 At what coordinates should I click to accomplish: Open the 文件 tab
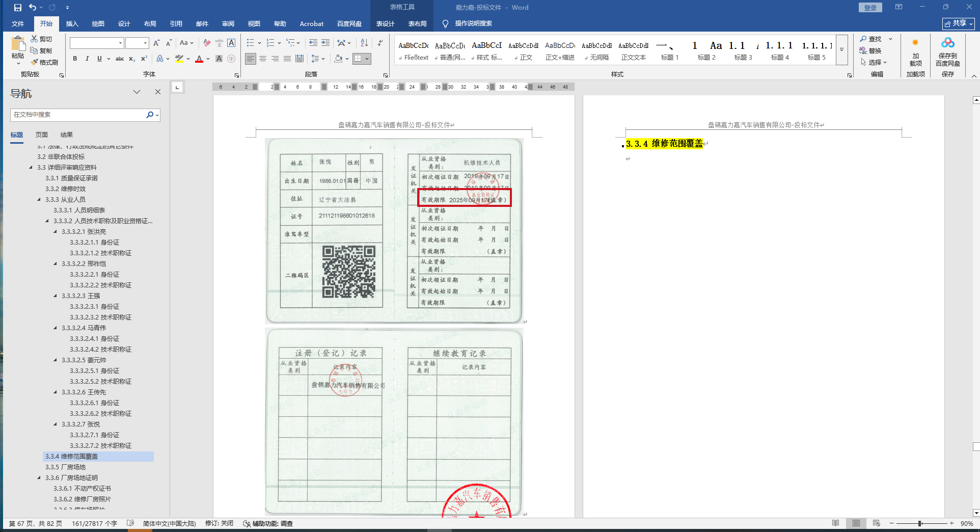pyautogui.click(x=18, y=23)
